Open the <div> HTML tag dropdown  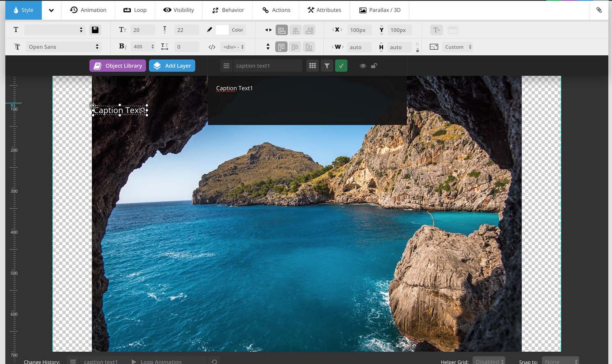pyautogui.click(x=233, y=47)
